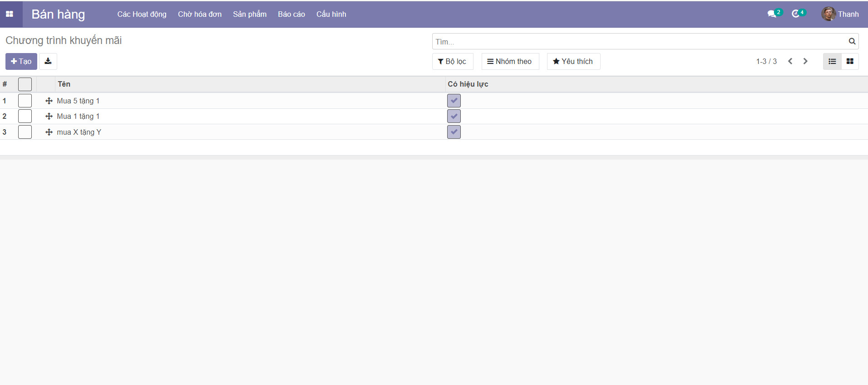Switch to kanban view
The image size is (868, 385).
pyautogui.click(x=849, y=61)
